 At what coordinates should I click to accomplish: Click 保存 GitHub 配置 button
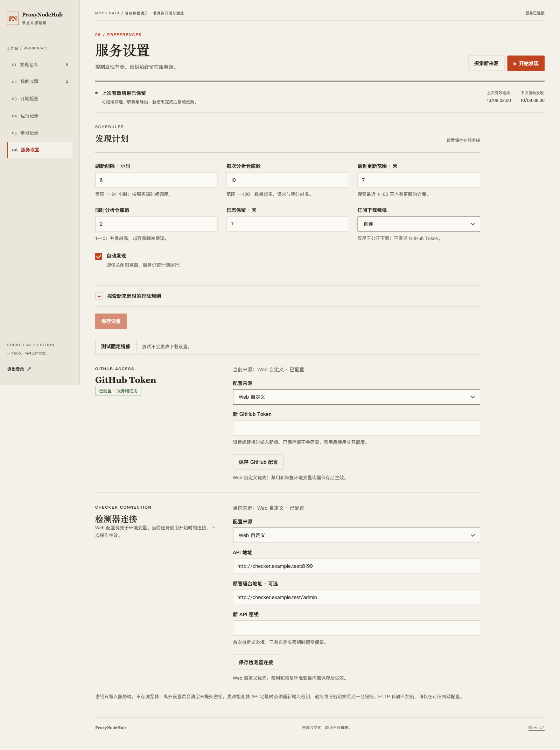[x=258, y=462]
